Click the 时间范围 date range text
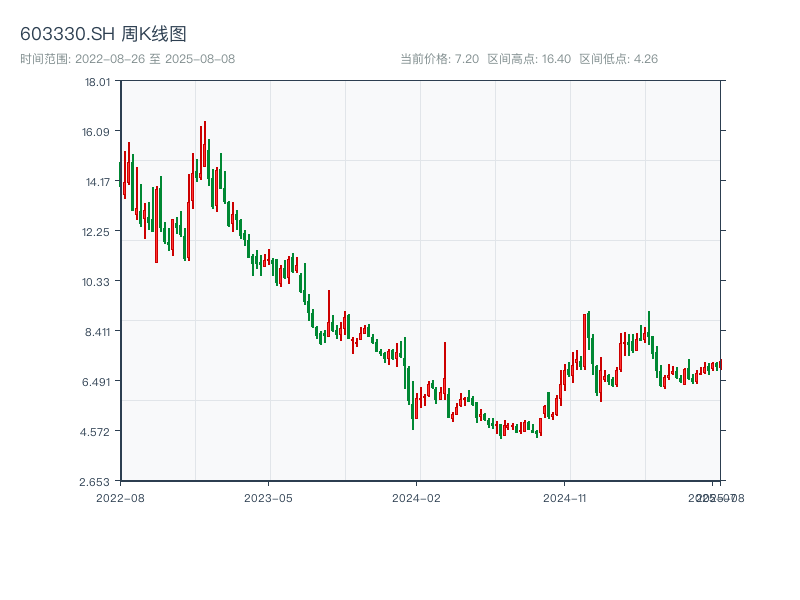800x600 pixels. coord(127,59)
